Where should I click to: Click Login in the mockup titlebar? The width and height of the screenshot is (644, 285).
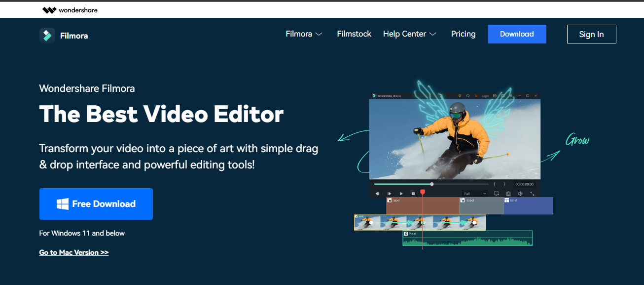tap(485, 96)
